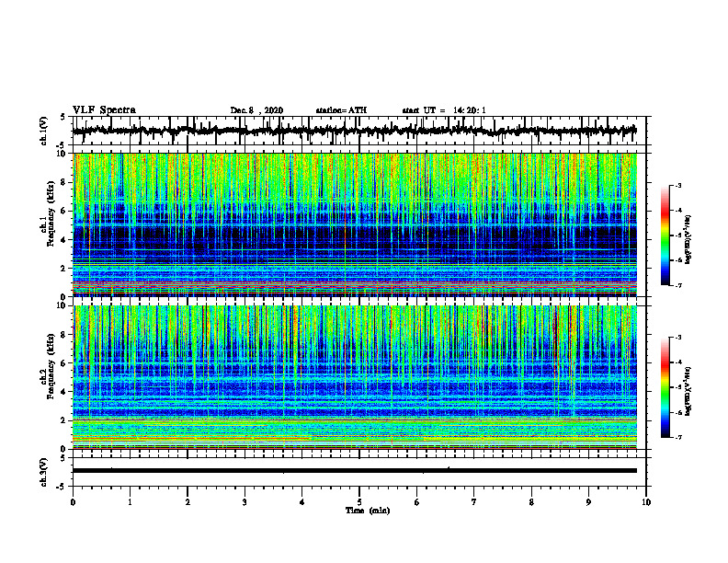Screen dimensions: 728x563
Task: Click the ch.3 flat voltage trace panel
Action: (x=359, y=472)
